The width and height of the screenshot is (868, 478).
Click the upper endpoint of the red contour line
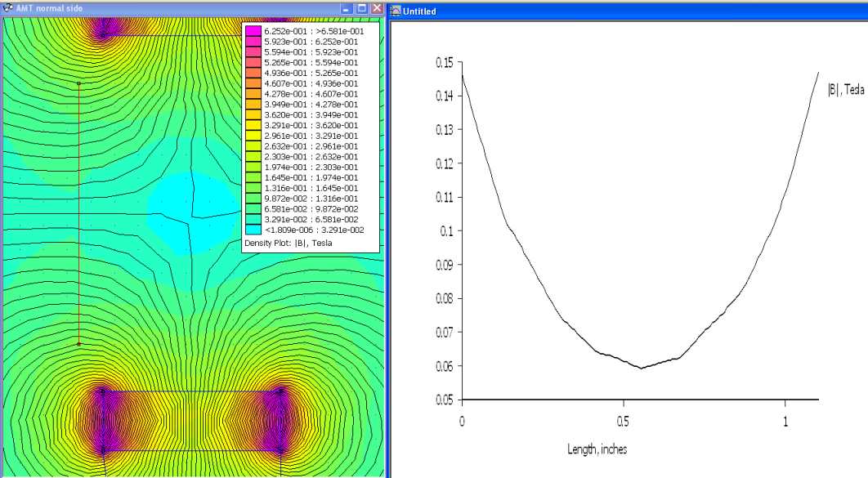pyautogui.click(x=78, y=83)
